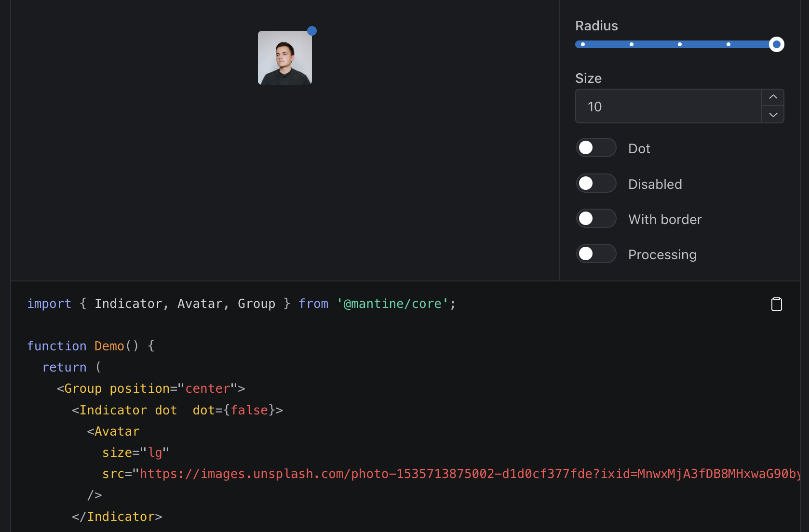Click the Size decrement arrow

click(x=773, y=116)
